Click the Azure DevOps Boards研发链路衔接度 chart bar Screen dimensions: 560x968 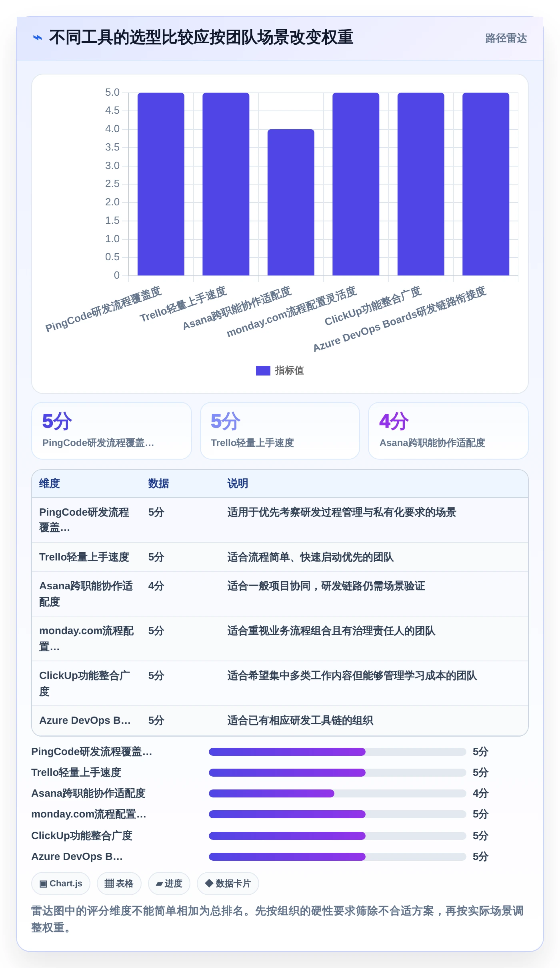pos(486,184)
